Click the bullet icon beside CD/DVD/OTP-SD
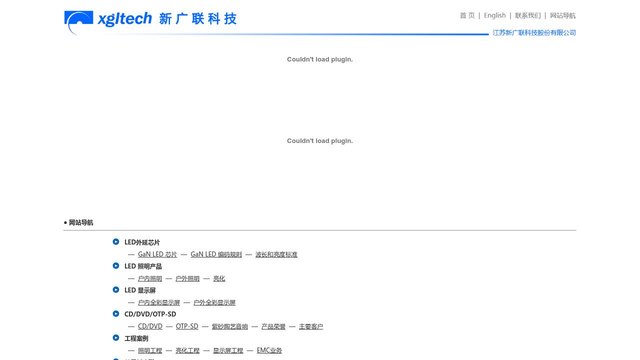 (x=116, y=314)
